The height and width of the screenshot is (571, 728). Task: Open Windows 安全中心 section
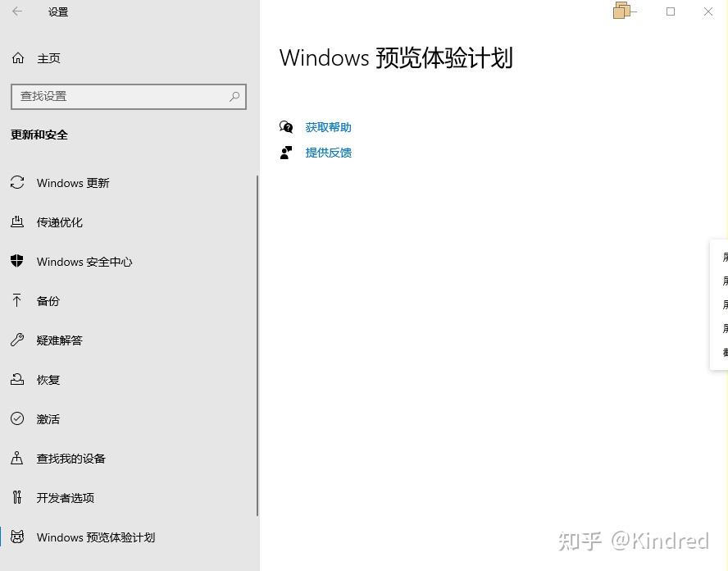point(84,262)
